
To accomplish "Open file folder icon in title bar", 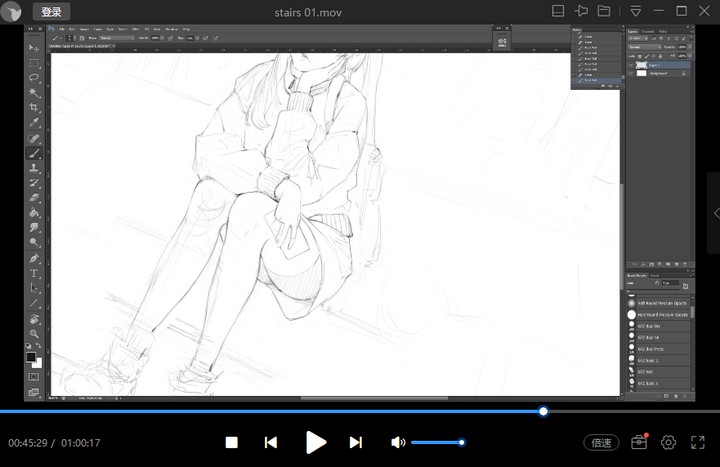I will [x=604, y=11].
